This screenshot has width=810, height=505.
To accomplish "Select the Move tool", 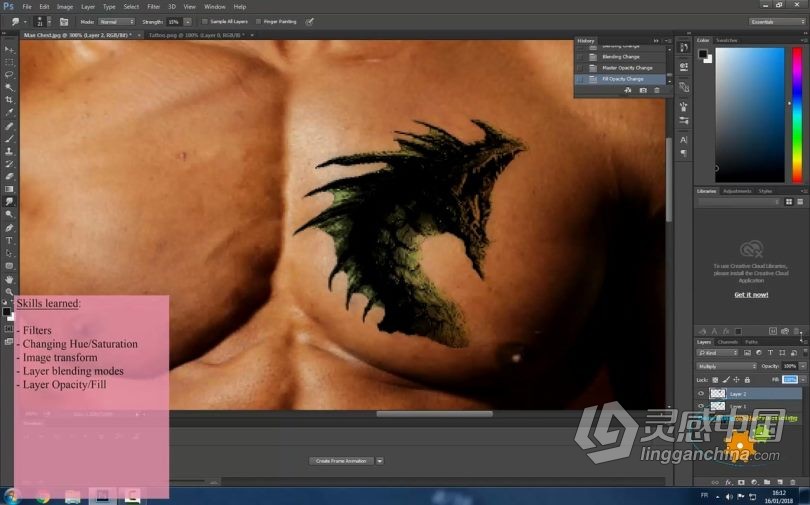I will click(x=9, y=50).
